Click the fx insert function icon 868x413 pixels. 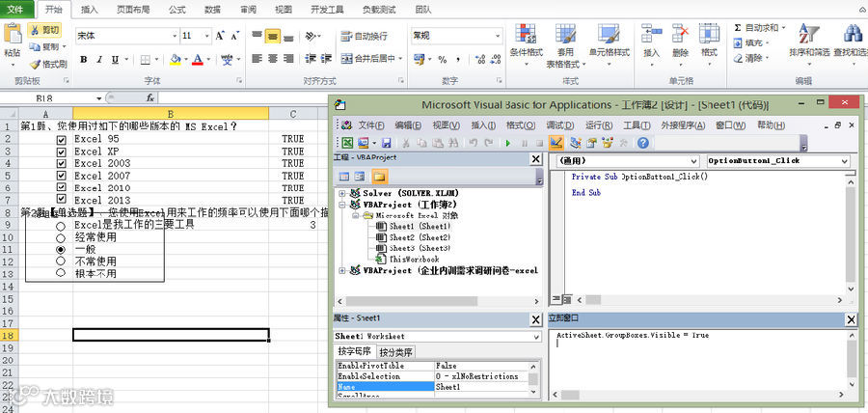[x=150, y=98]
